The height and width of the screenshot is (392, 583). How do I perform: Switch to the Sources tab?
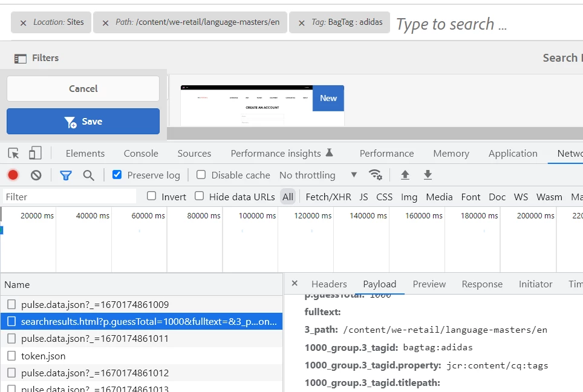(x=194, y=153)
